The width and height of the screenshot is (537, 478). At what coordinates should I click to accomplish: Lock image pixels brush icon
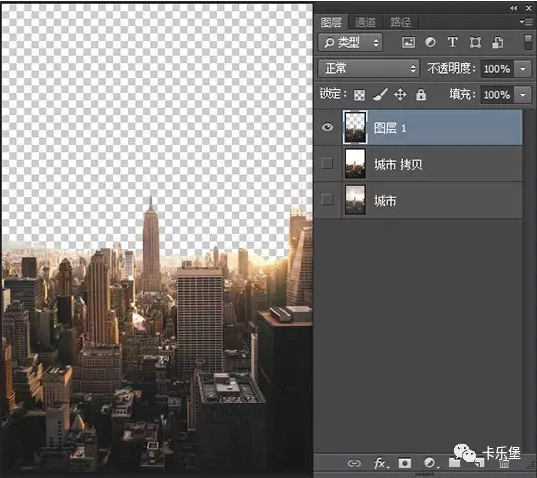click(x=380, y=95)
